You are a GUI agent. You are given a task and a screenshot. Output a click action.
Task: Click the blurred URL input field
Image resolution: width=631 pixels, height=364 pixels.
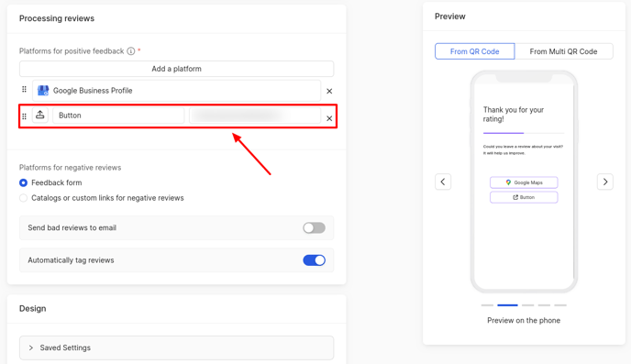[x=255, y=116]
